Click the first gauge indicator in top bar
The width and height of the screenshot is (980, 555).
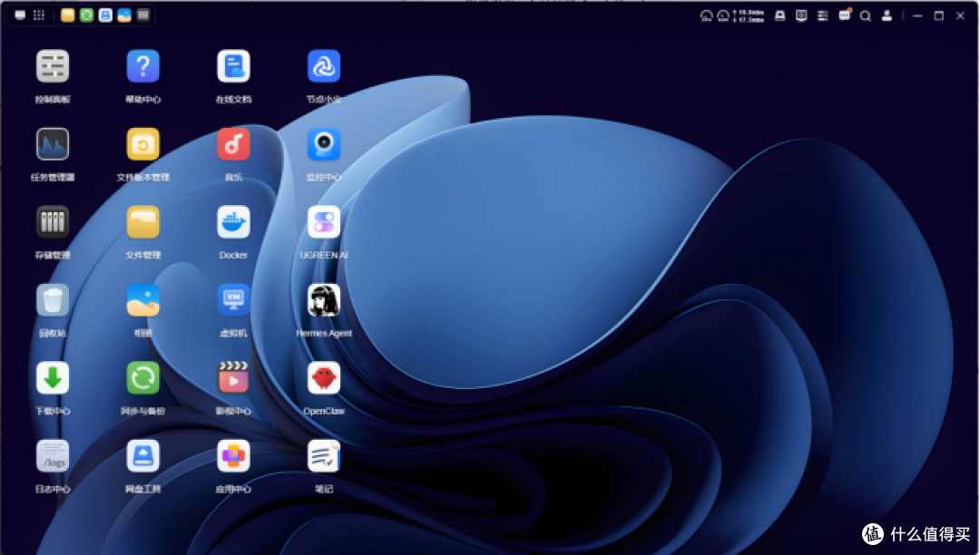[706, 16]
